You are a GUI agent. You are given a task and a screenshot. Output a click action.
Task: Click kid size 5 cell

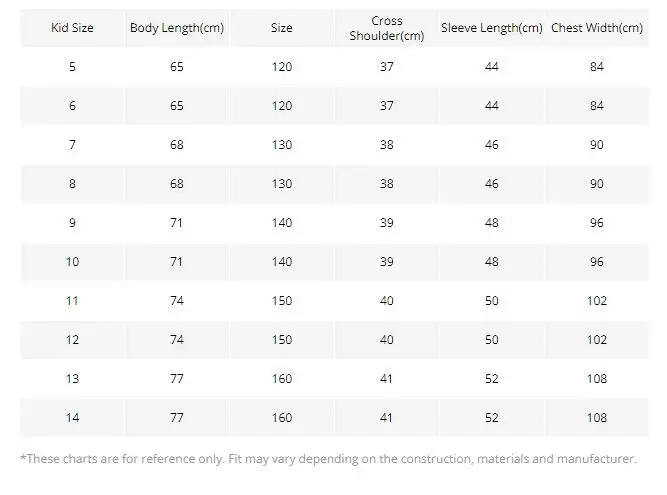pyautogui.click(x=72, y=67)
